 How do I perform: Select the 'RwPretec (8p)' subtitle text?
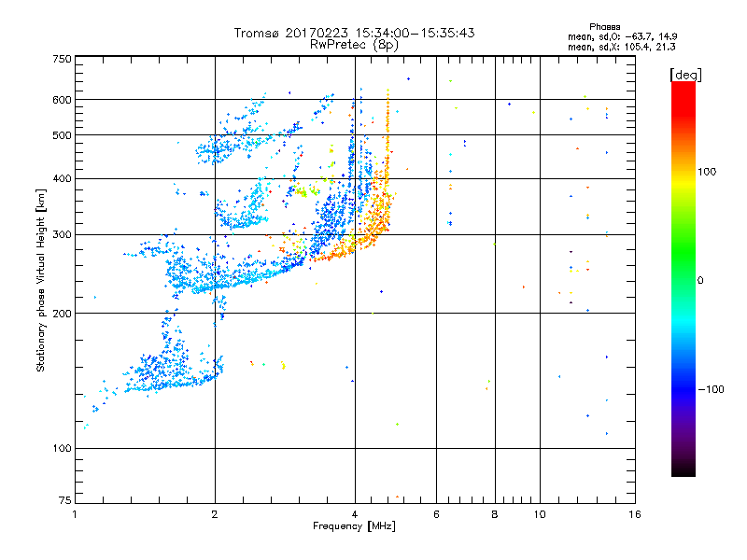[x=354, y=45]
